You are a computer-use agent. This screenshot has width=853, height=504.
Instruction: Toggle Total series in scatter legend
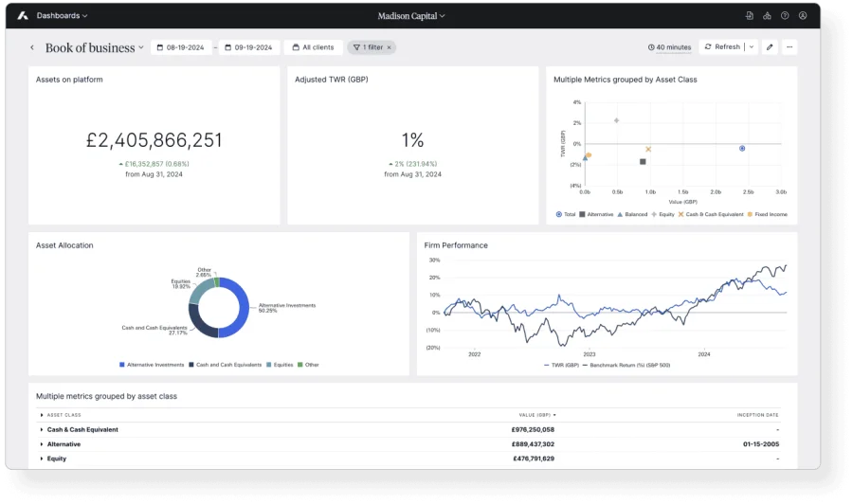click(x=566, y=214)
